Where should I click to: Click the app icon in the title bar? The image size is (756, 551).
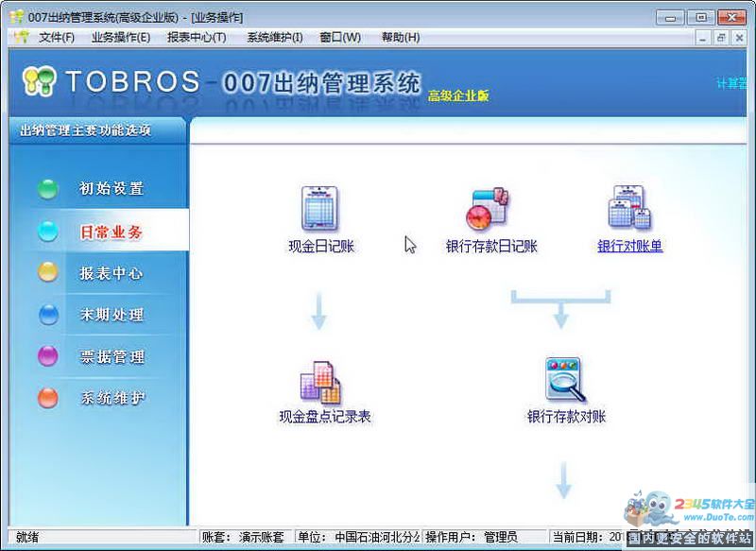pos(17,17)
